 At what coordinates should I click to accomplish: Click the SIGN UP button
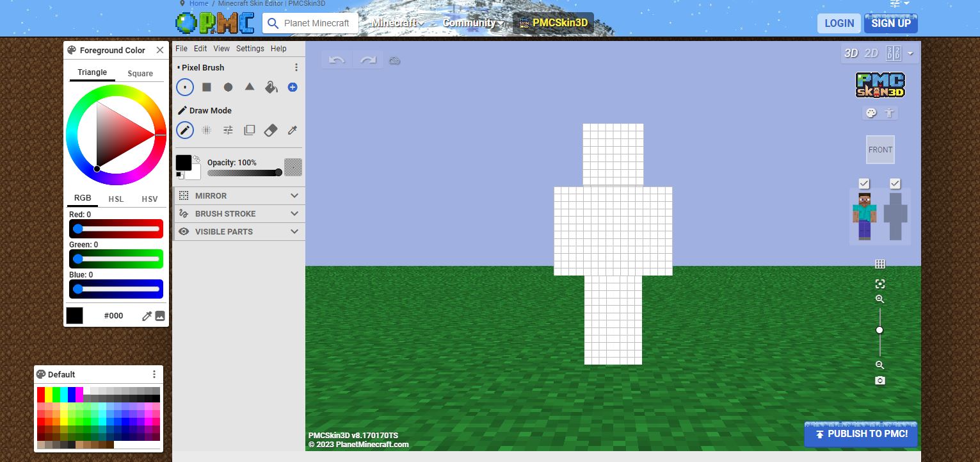pyautogui.click(x=891, y=23)
